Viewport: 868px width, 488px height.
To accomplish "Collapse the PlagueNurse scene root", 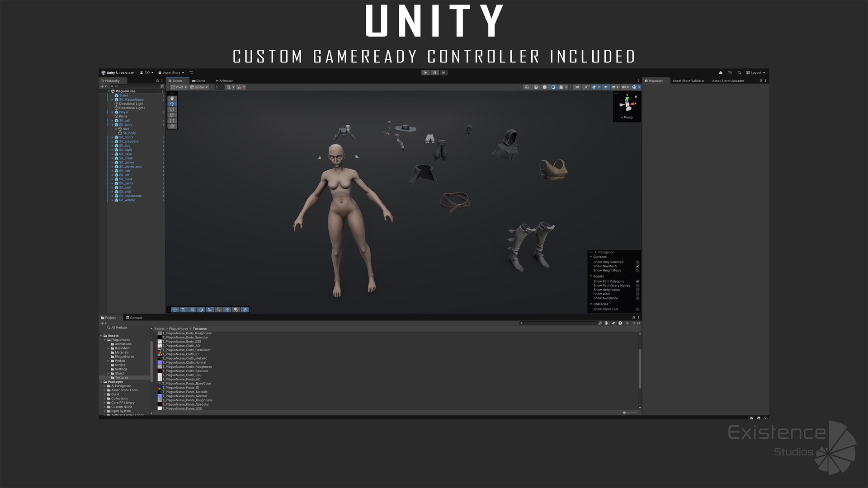I will point(109,91).
